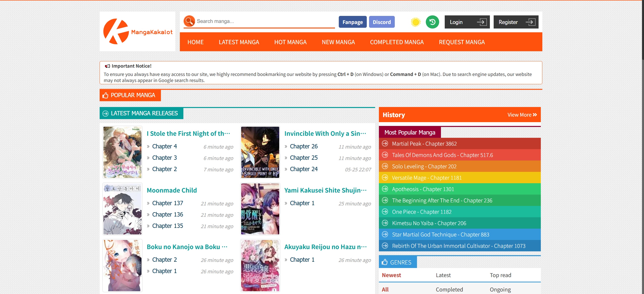
Task: Open Yami Kakusei Shite Shujin title link
Action: click(x=326, y=190)
